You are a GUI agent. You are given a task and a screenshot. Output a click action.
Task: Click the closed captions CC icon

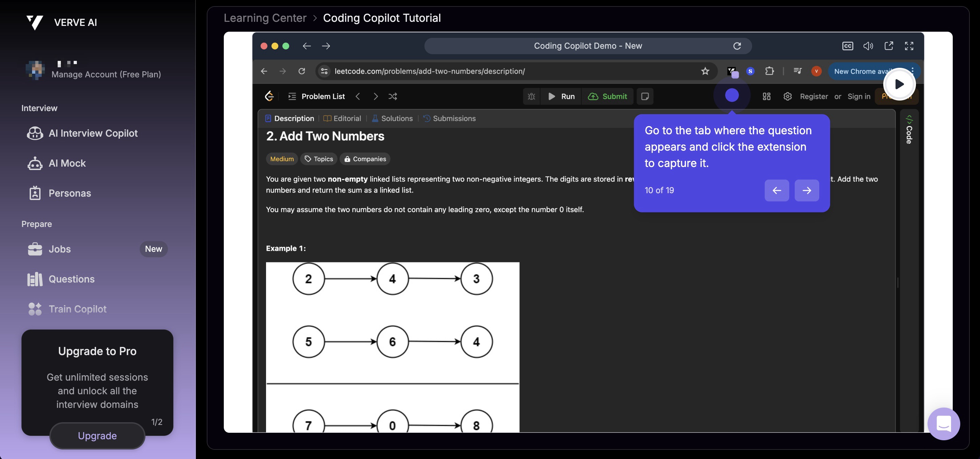pyautogui.click(x=847, y=46)
